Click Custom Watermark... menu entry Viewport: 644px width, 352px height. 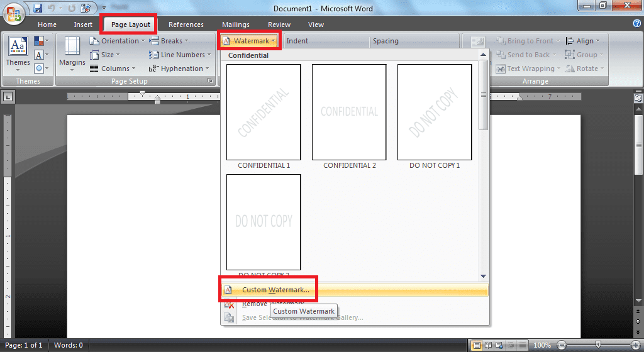355,290
